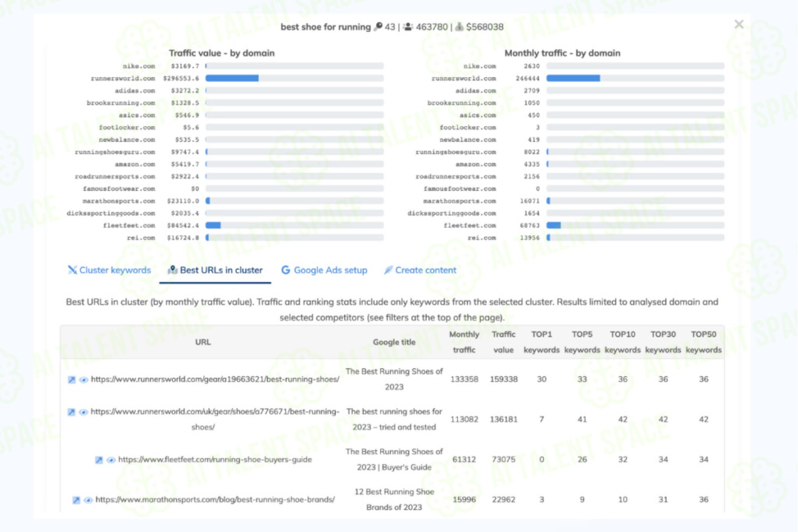
Task: Click nike.com in Traffic value chart
Action: tap(139, 66)
